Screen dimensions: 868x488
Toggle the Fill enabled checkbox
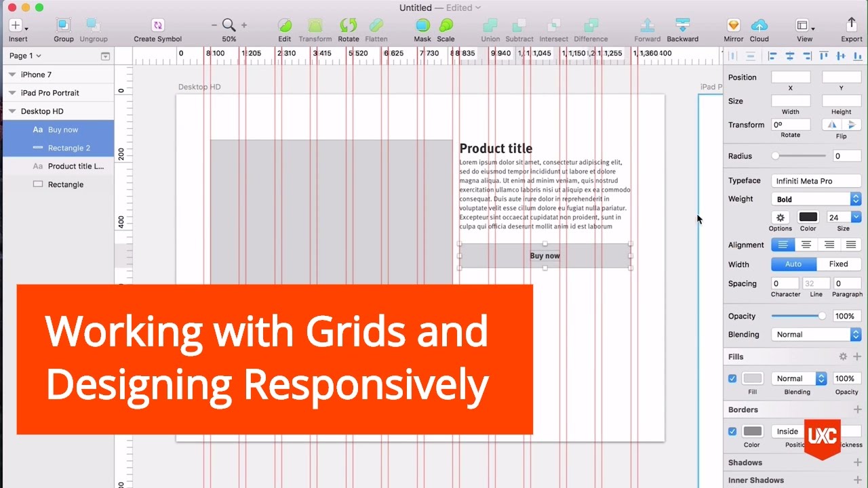click(732, 378)
